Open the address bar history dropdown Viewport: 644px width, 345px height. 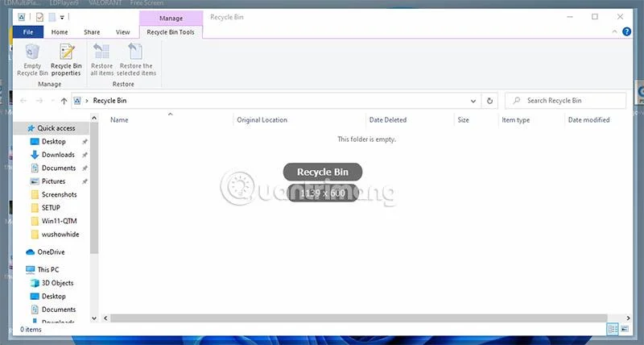pyautogui.click(x=473, y=101)
